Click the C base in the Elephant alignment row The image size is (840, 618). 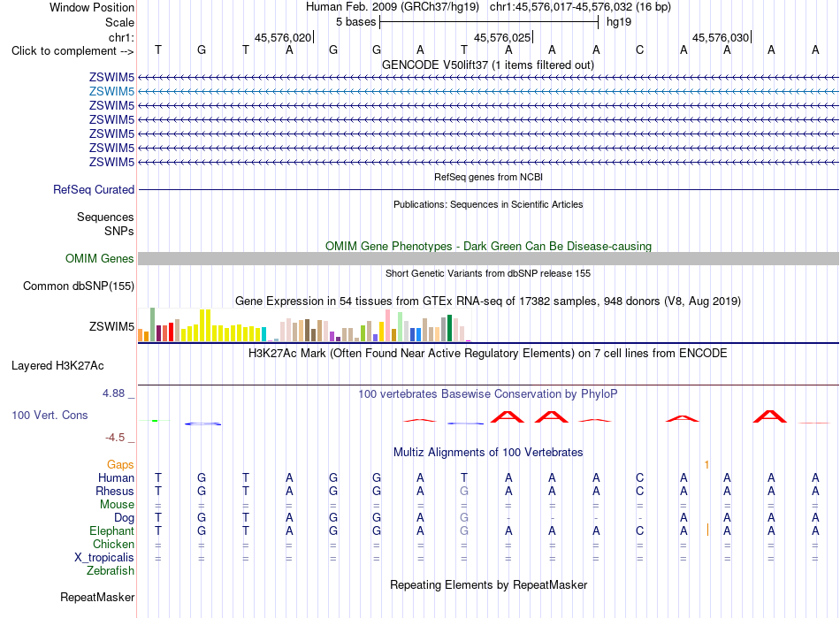pos(639,530)
